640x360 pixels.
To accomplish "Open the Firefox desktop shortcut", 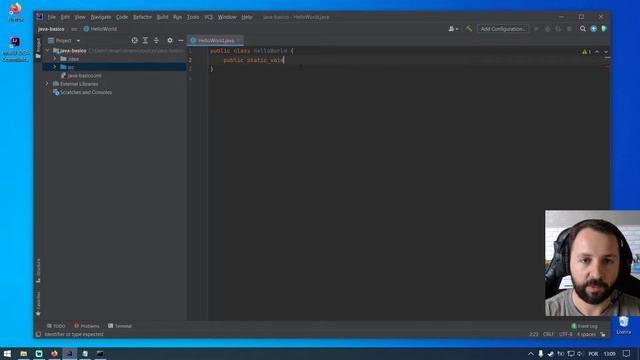I will pos(16,12).
